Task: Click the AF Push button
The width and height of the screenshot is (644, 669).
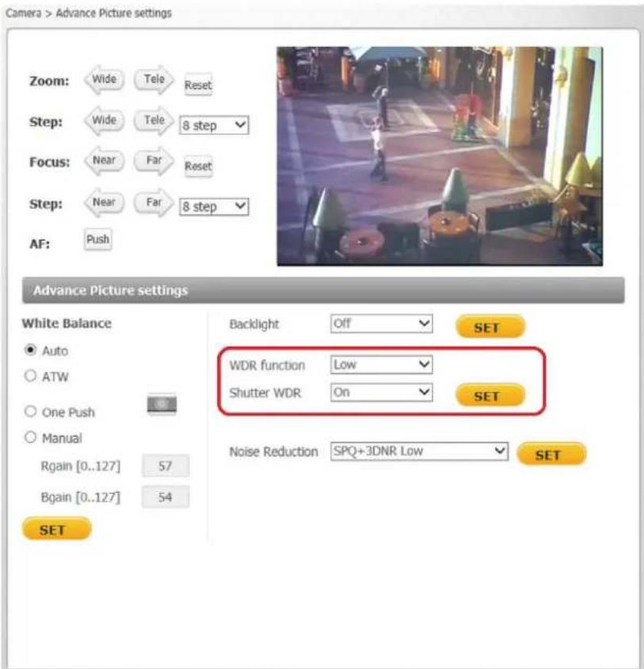Action: tap(98, 240)
